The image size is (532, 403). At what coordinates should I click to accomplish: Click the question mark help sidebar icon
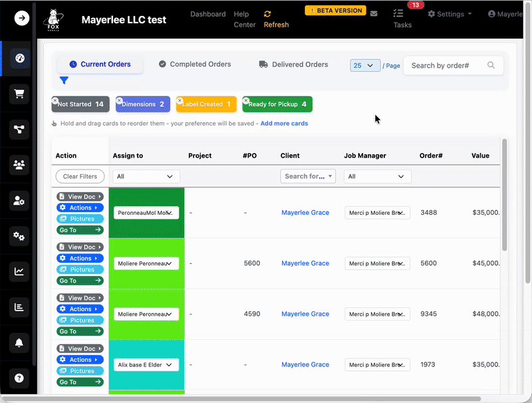pos(19,378)
